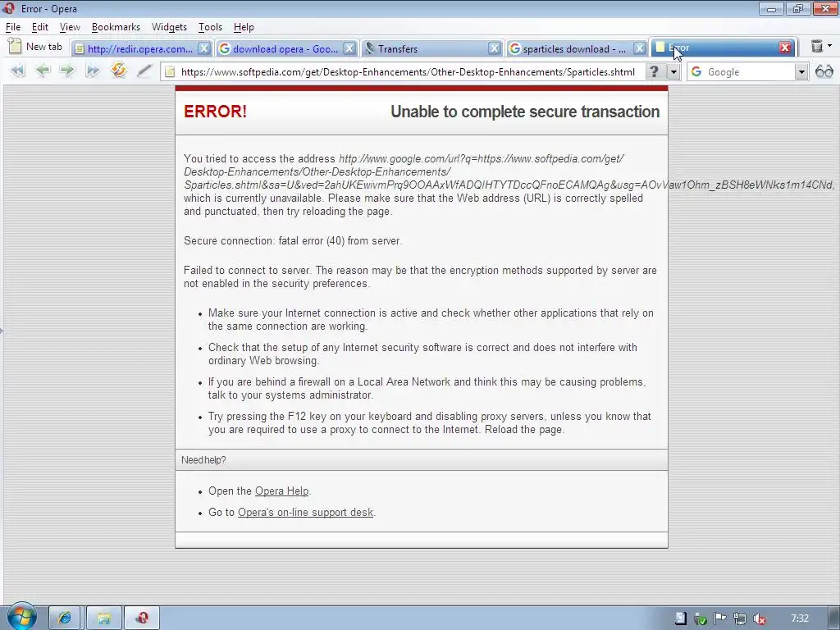The image size is (840, 630).
Task: Click the network tray icon
Action: click(740, 619)
